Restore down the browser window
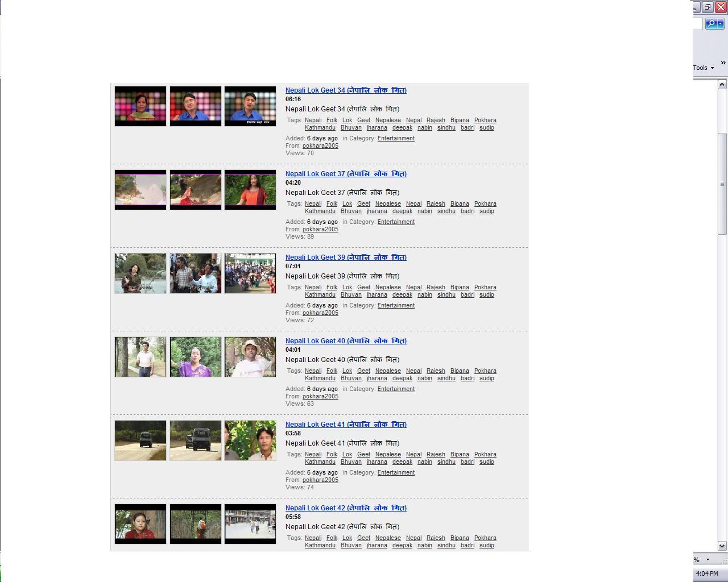The image size is (728, 582). 708,7
